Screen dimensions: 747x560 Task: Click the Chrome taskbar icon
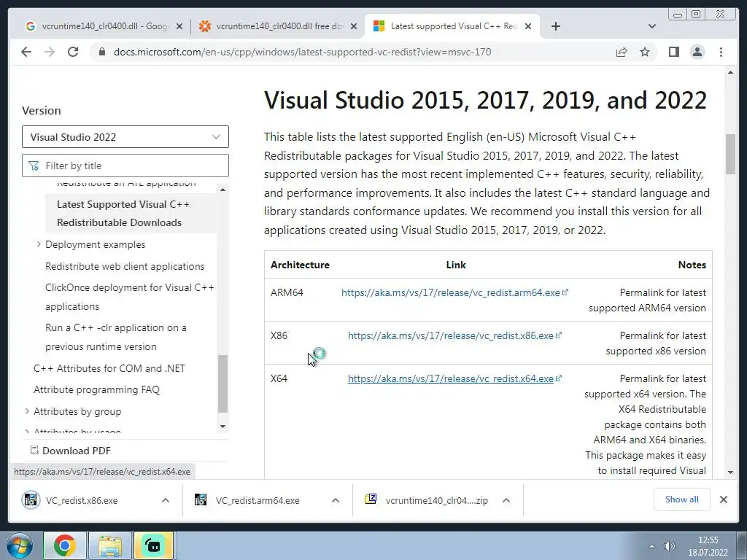coord(64,545)
